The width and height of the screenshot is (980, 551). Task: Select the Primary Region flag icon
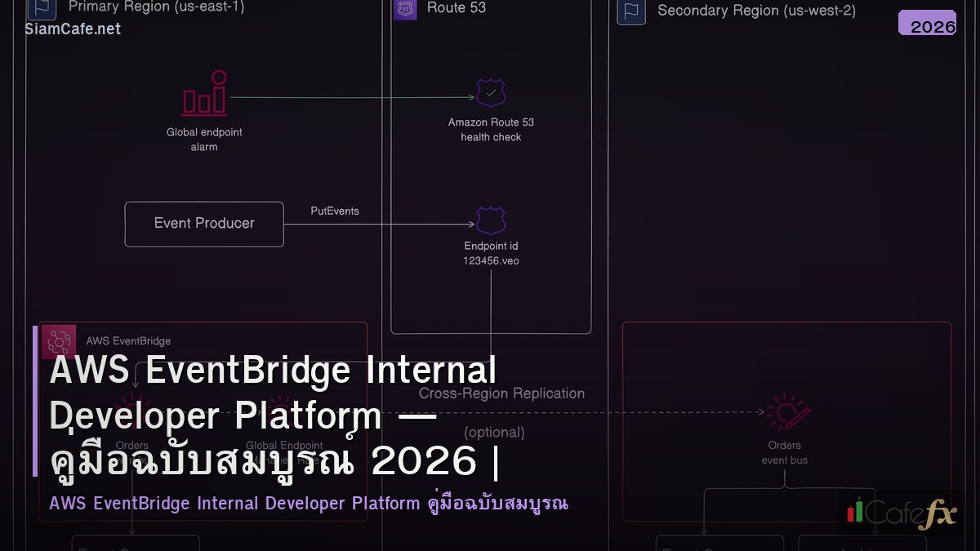(41, 8)
